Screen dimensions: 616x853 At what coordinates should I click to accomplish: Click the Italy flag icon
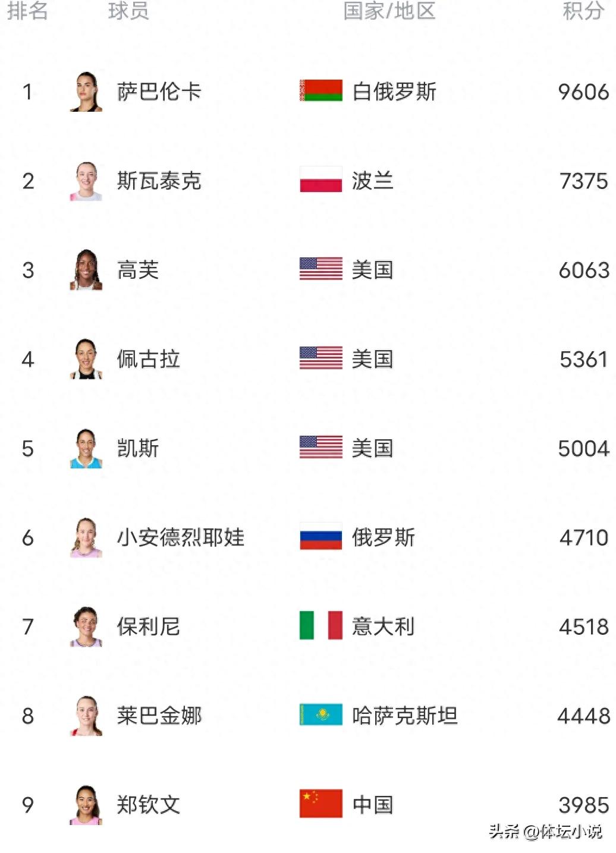pos(320,626)
